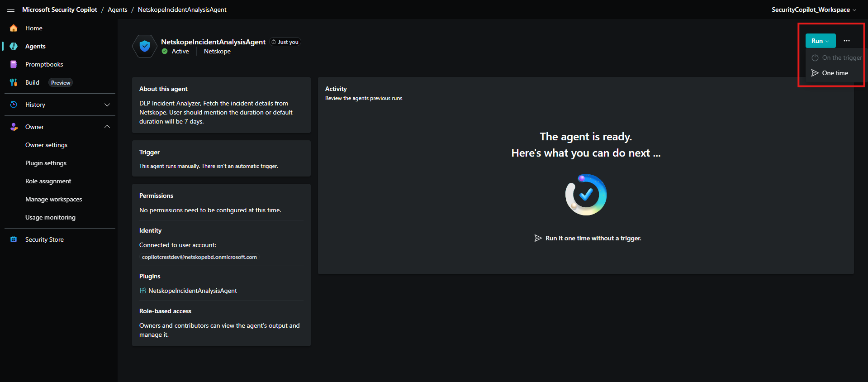Click the Activity panel heading
Screen dimensions: 868x382
336,89
